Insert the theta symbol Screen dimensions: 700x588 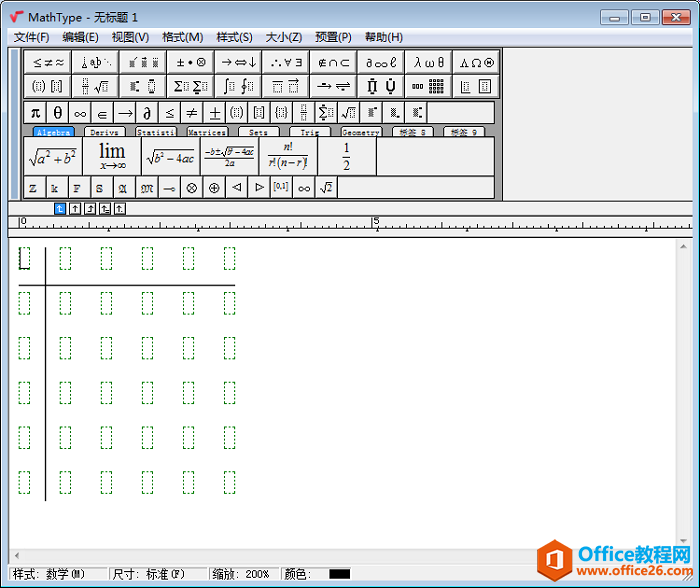point(58,113)
